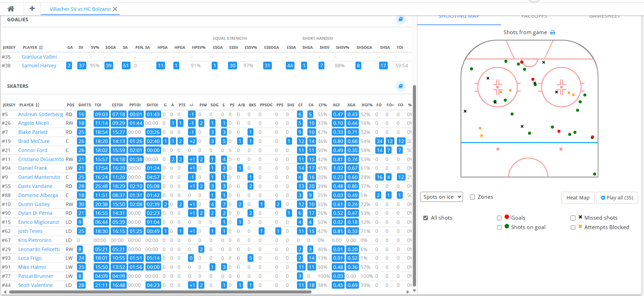Click the home icon tab

[x=11, y=9]
